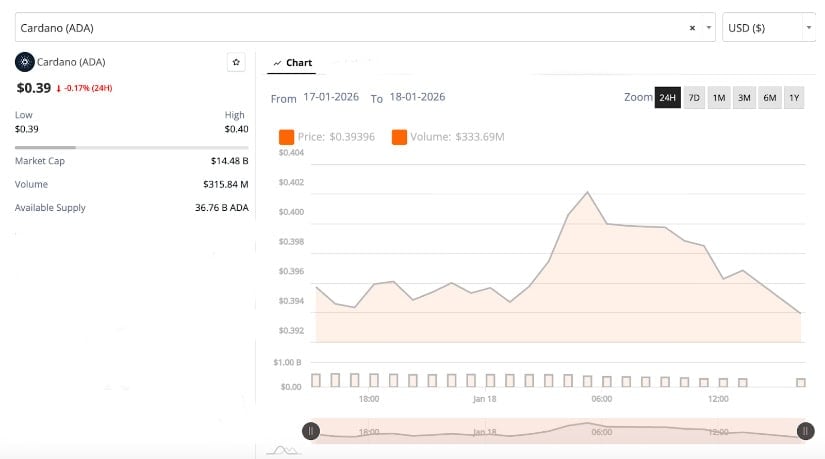825x459 pixels.
Task: Click the Cardano (ADA) coin logo
Action: 24,62
